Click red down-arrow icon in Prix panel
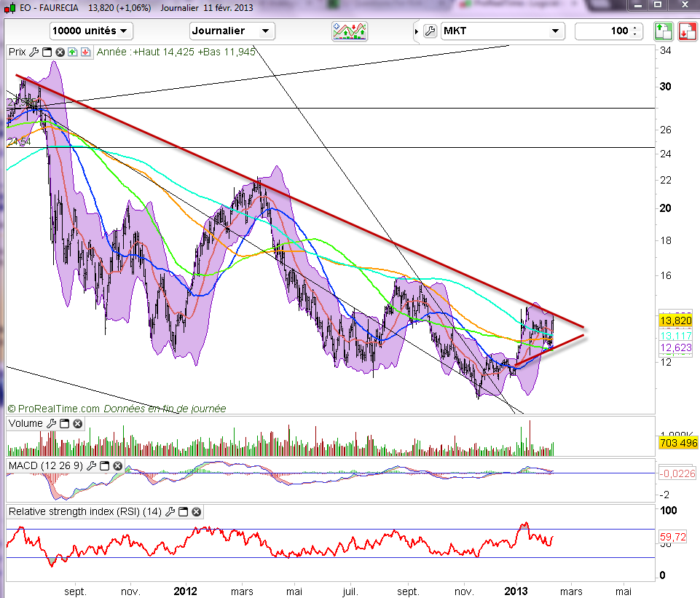Image resolution: width=700 pixels, height=598 pixels. pyautogui.click(x=86, y=52)
